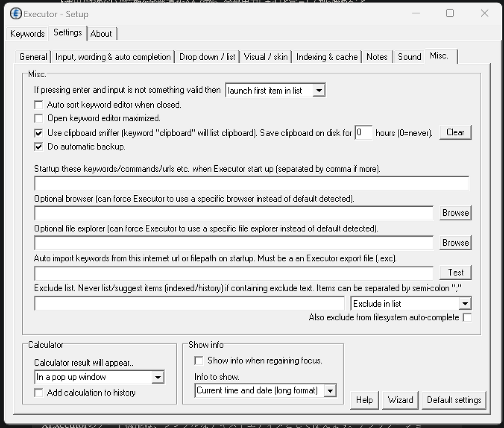Browse for an optional file explorer

[455, 243]
